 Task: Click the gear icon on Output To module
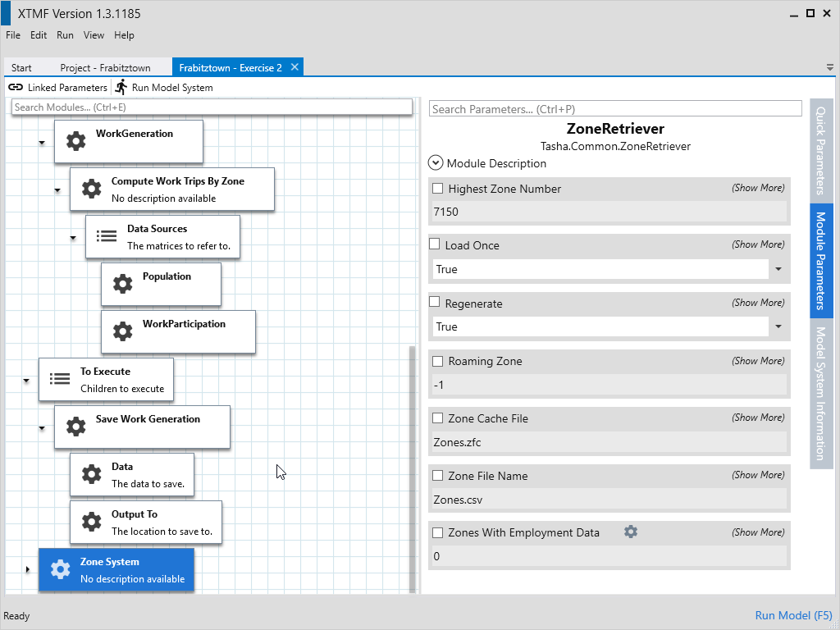pyautogui.click(x=91, y=522)
